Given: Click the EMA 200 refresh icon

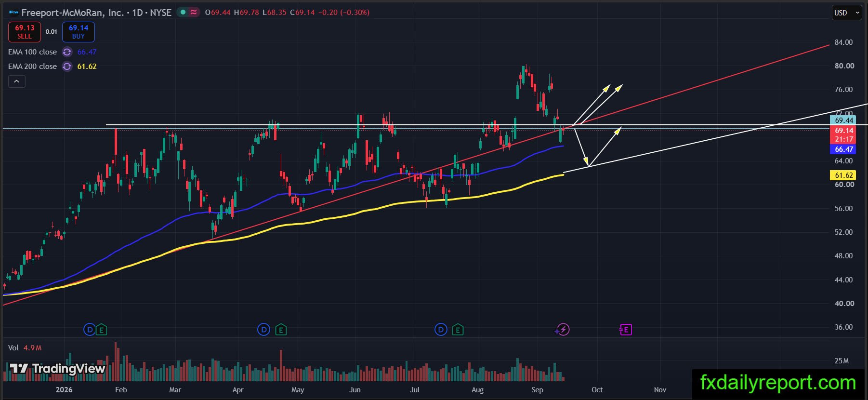Looking at the screenshot, I should [67, 67].
